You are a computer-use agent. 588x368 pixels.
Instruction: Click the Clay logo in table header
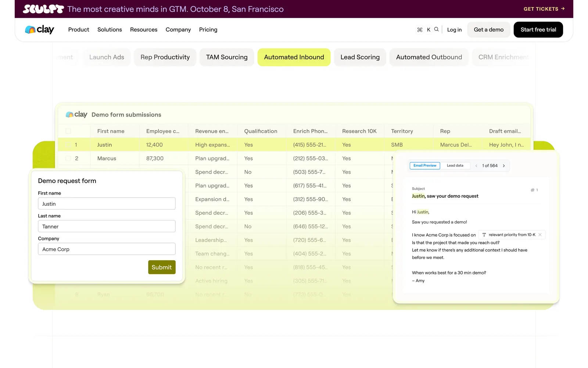(76, 114)
